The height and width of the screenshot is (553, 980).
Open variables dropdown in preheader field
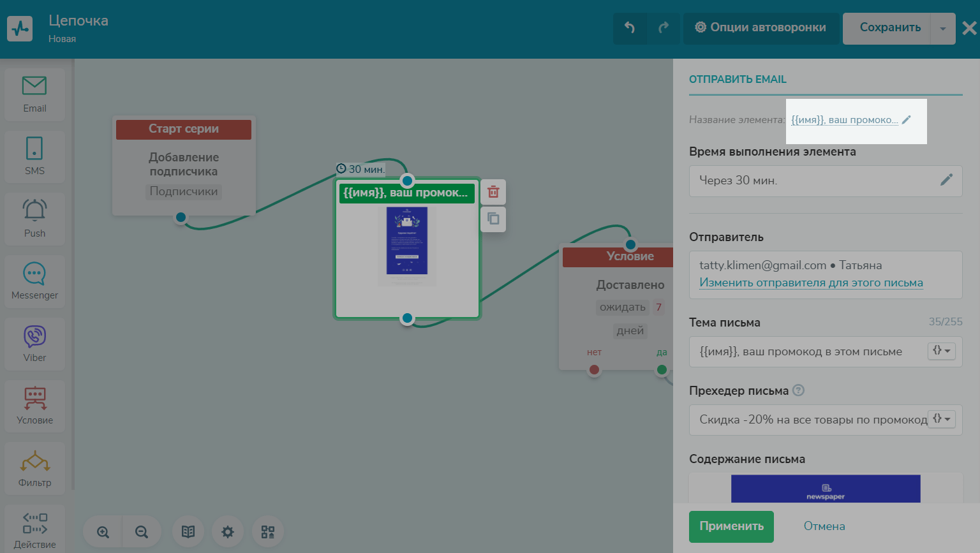[941, 420]
